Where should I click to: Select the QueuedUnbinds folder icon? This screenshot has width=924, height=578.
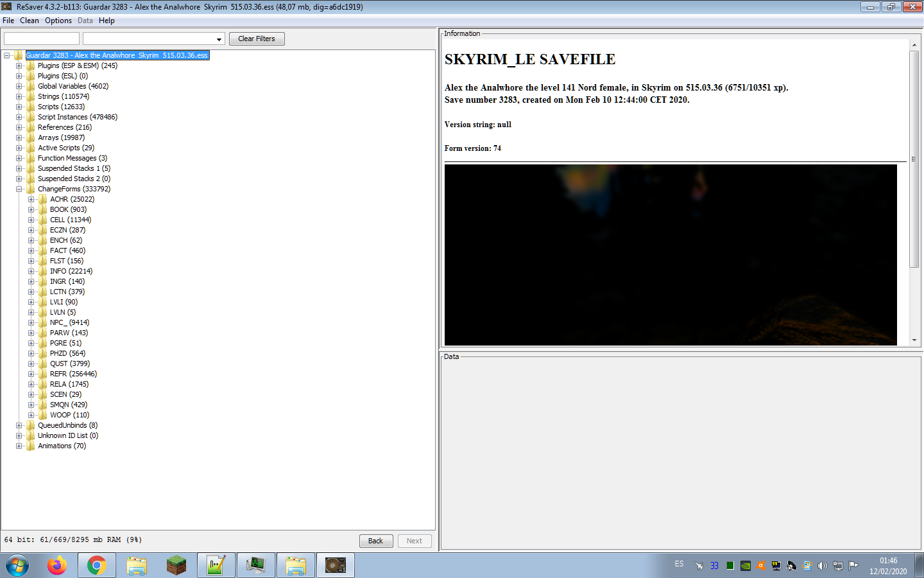pyautogui.click(x=30, y=425)
